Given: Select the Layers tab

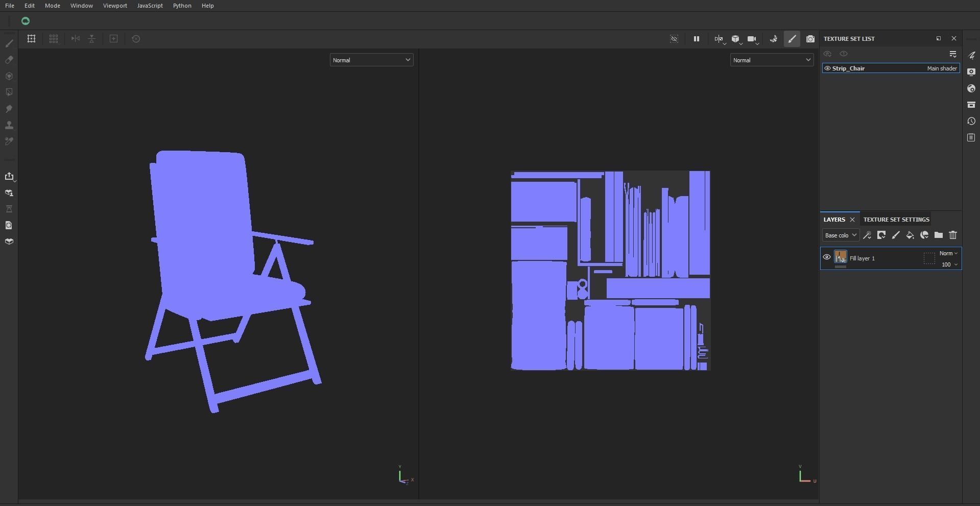Looking at the screenshot, I should tap(834, 220).
